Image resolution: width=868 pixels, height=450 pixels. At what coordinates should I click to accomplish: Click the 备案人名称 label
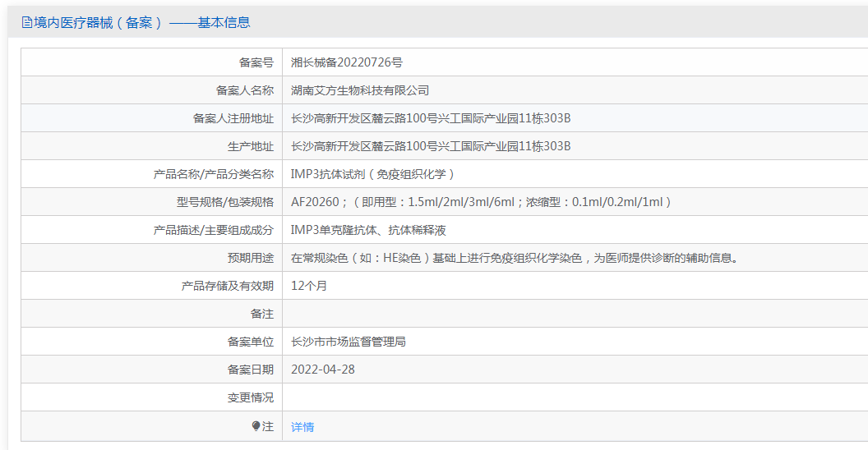click(x=245, y=90)
